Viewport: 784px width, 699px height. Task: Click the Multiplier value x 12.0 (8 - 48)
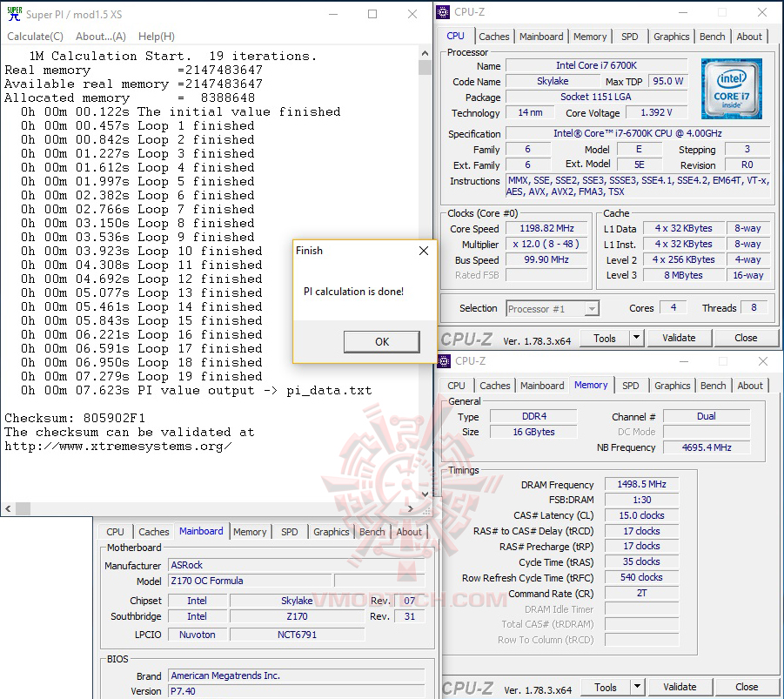click(x=546, y=244)
